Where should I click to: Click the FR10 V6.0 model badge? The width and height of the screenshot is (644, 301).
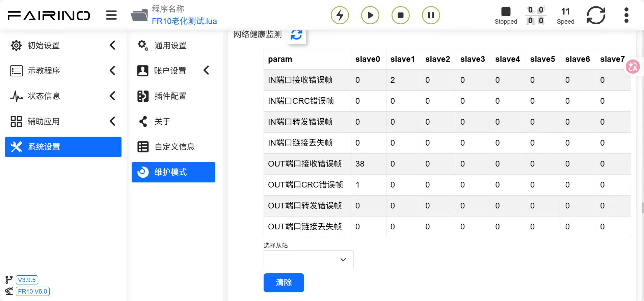point(32,291)
